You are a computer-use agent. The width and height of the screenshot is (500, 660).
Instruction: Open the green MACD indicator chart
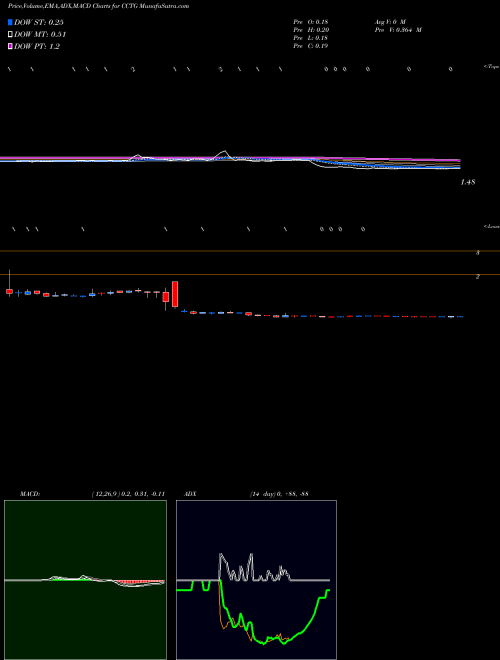(x=85, y=580)
